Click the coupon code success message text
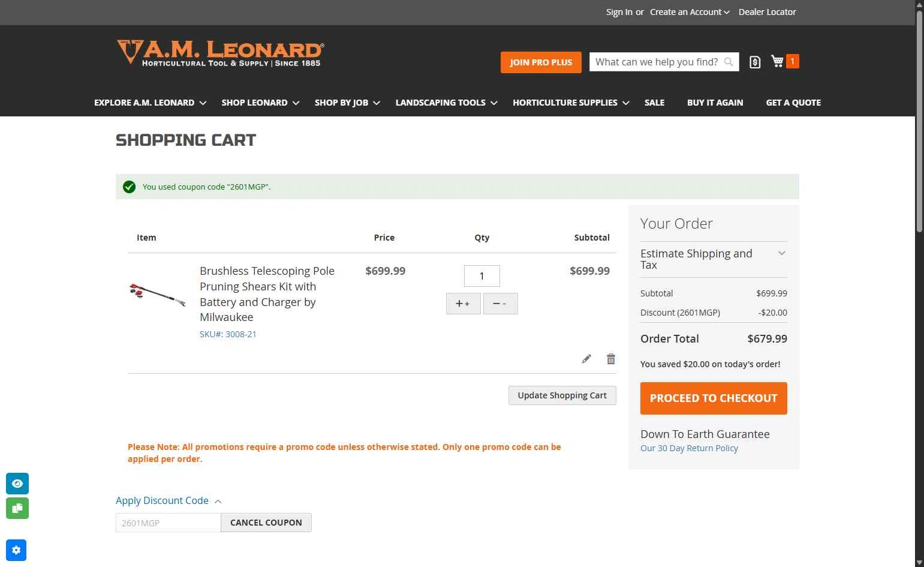Image resolution: width=924 pixels, height=567 pixels. point(206,187)
